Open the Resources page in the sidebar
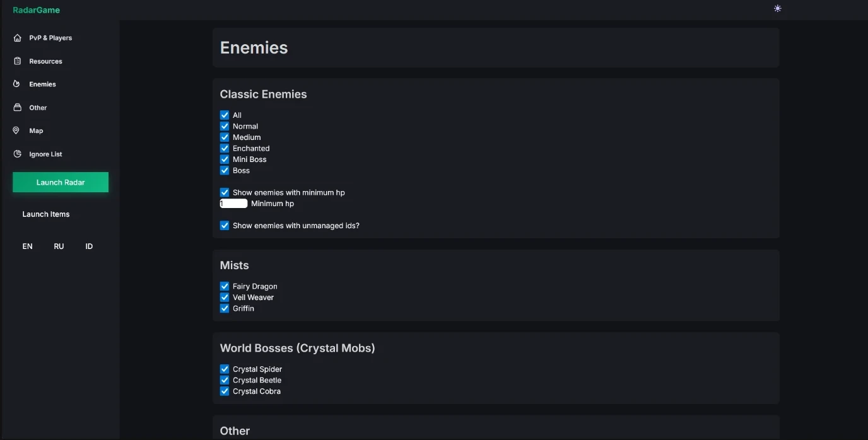Image resolution: width=868 pixels, height=440 pixels. [45, 61]
